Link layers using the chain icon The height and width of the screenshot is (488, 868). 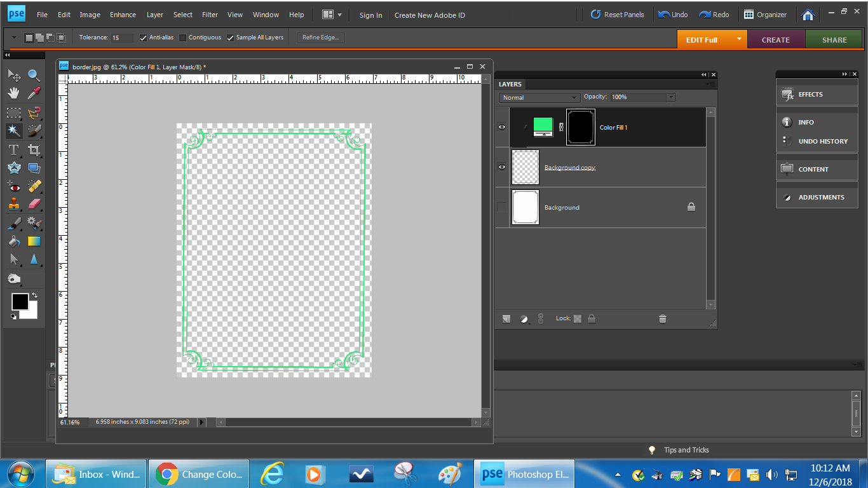tap(541, 318)
